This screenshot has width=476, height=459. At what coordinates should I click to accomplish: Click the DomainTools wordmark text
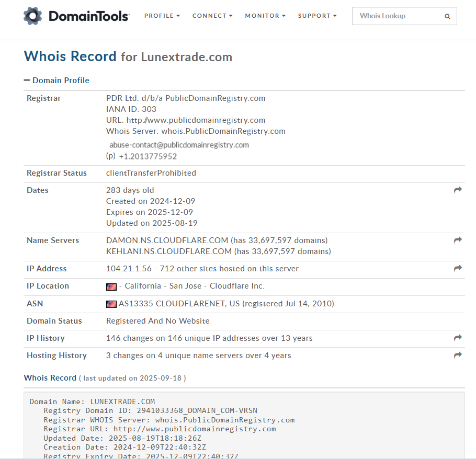[88, 16]
